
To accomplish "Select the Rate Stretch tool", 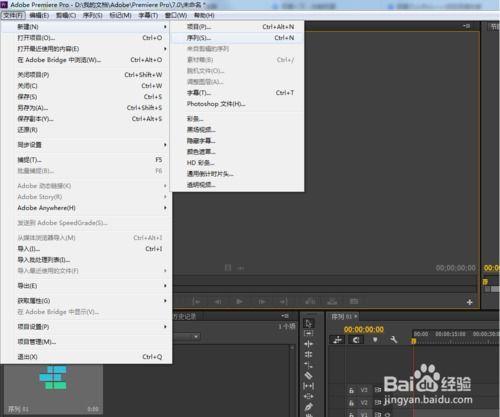I will [308, 365].
